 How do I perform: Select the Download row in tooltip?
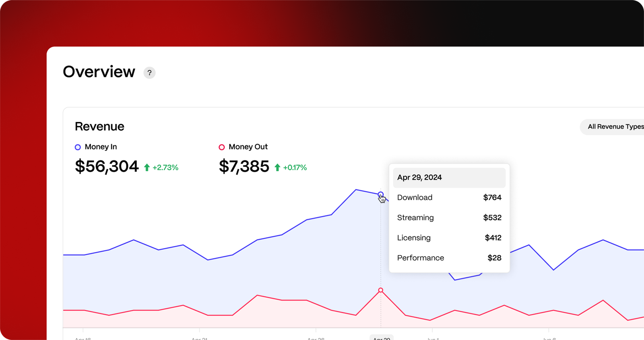(x=449, y=197)
